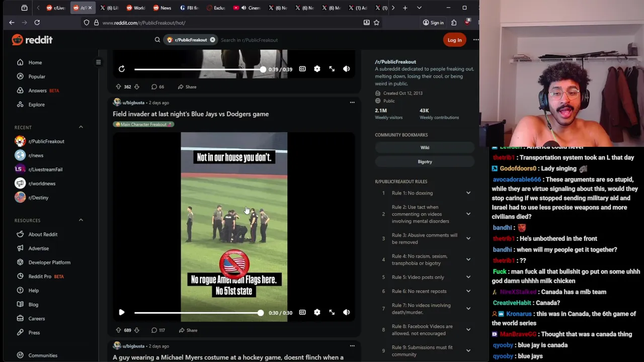
Task: Go back with the browser back arrow
Action: [x=12, y=23]
